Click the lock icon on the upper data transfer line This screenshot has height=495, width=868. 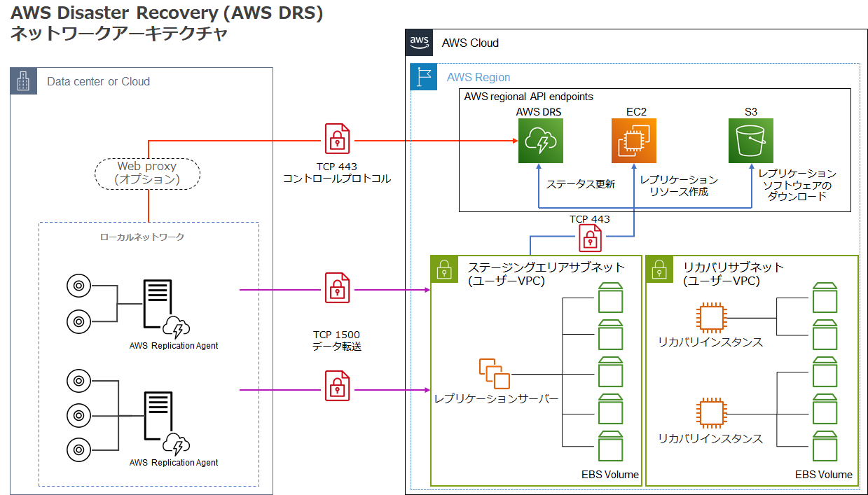[x=338, y=288]
